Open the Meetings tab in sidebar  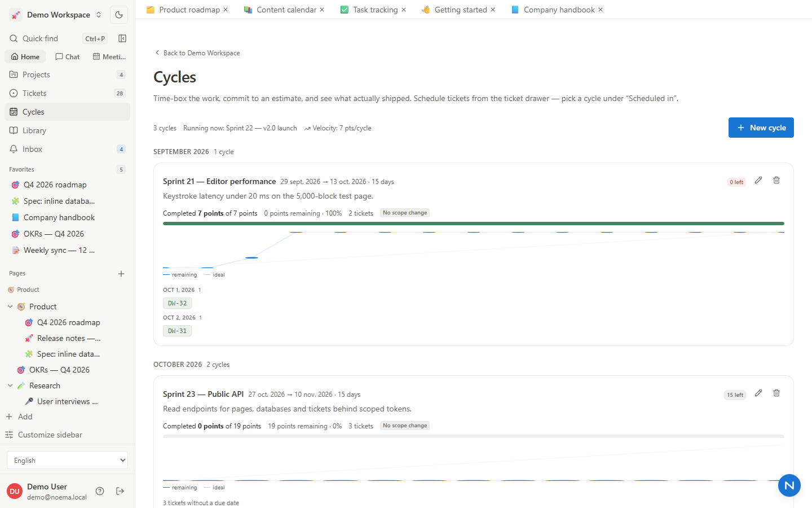point(109,56)
